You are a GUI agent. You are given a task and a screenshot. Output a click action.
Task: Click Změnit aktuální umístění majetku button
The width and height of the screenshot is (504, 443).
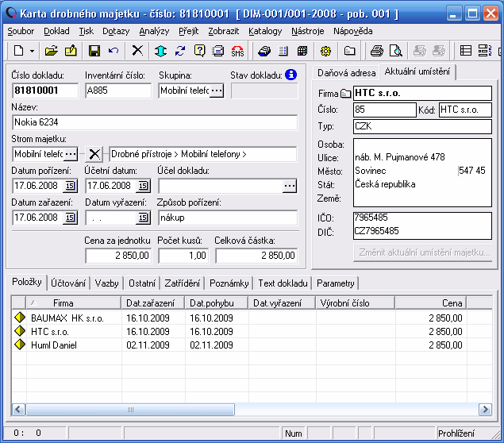pos(423,252)
